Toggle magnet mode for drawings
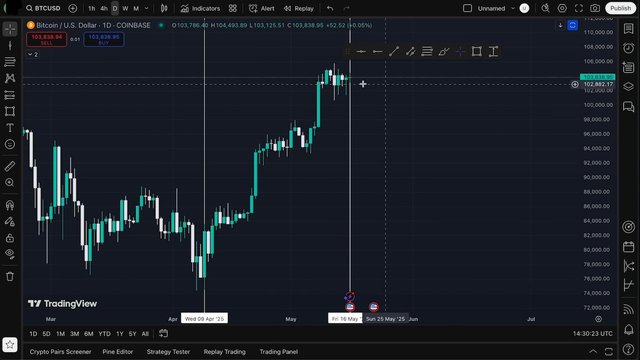Viewport: 640px width, 360px height. [10, 205]
